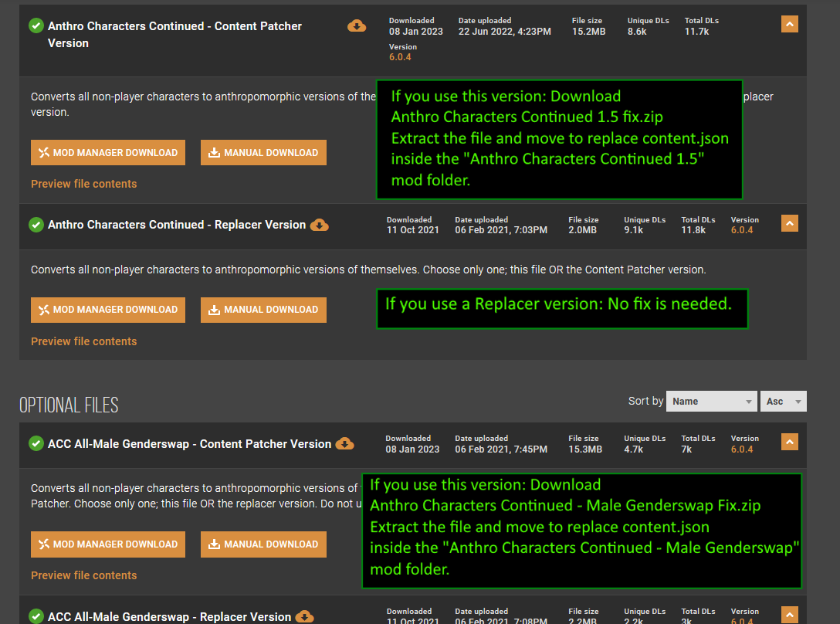
Task: Preview file contents of Anthro Content Patcher Version
Action: [x=84, y=184]
